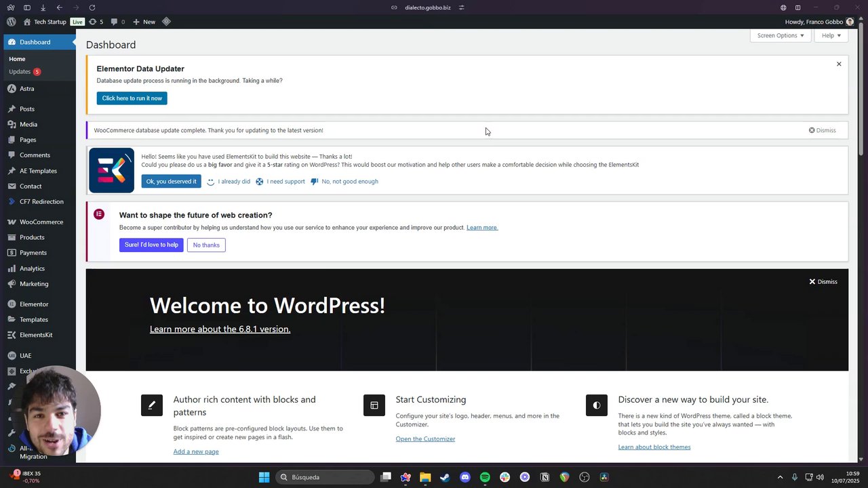Click 'Ok, you deserved it' button

[x=171, y=182]
